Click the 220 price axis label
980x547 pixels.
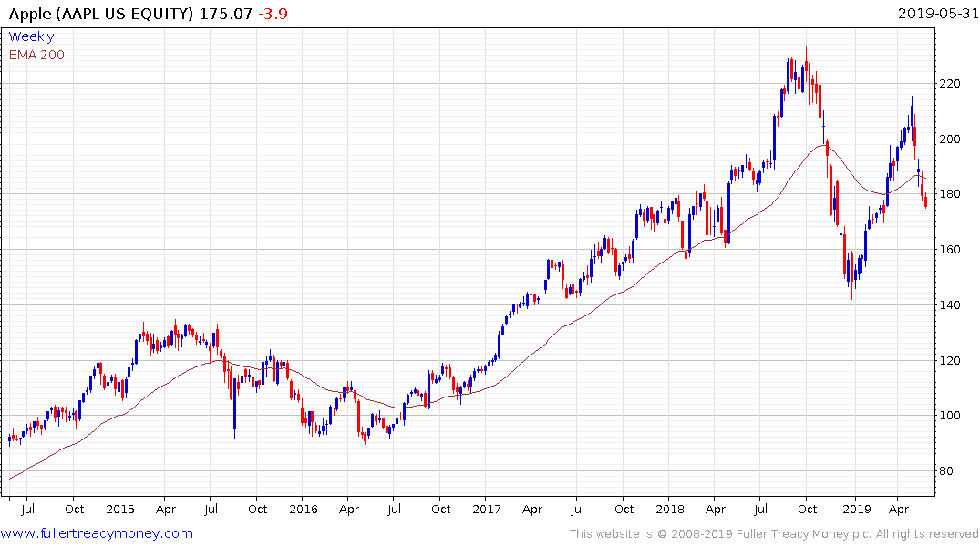(950, 83)
